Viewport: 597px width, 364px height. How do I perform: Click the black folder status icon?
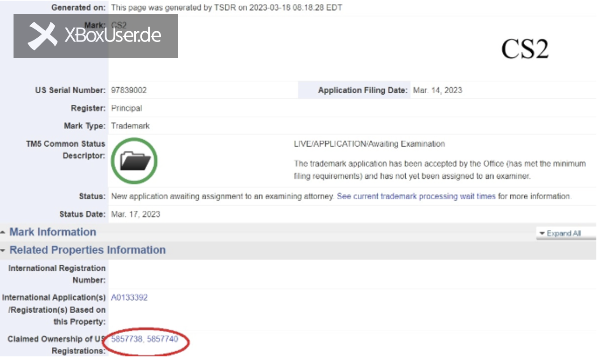tap(135, 161)
